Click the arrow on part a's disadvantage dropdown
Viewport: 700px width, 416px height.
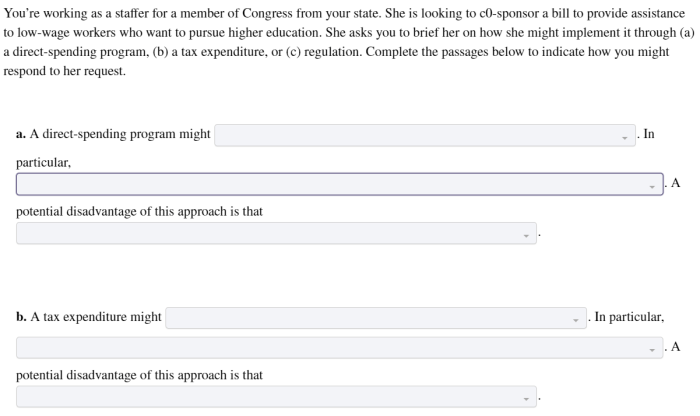pyautogui.click(x=526, y=235)
